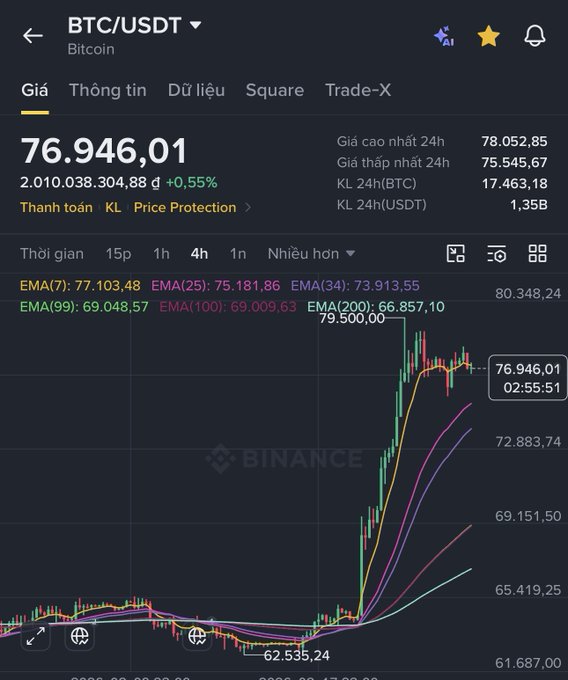568x680 pixels.
Task: Tap the 61.687,00 price axis label
Action: coord(528,663)
